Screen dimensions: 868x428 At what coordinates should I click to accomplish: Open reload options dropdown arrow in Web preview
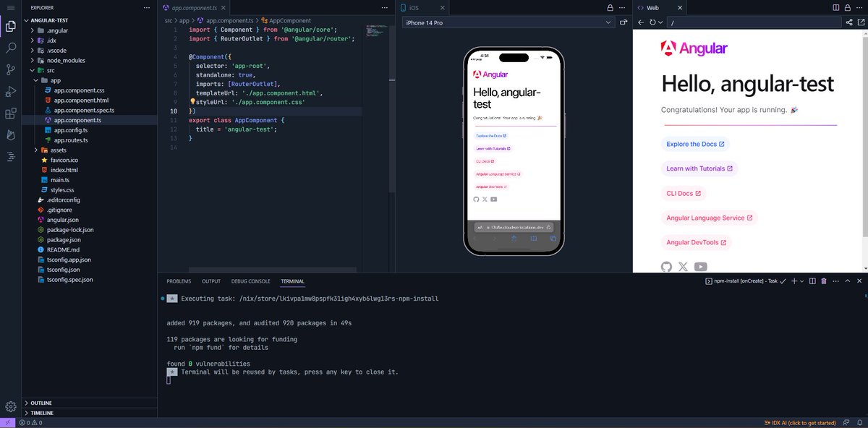tap(660, 22)
